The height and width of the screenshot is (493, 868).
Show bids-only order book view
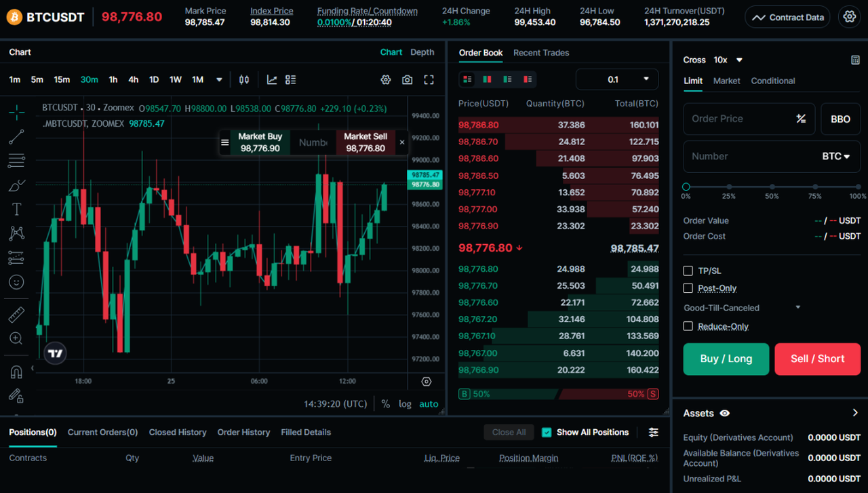pyautogui.click(x=507, y=79)
